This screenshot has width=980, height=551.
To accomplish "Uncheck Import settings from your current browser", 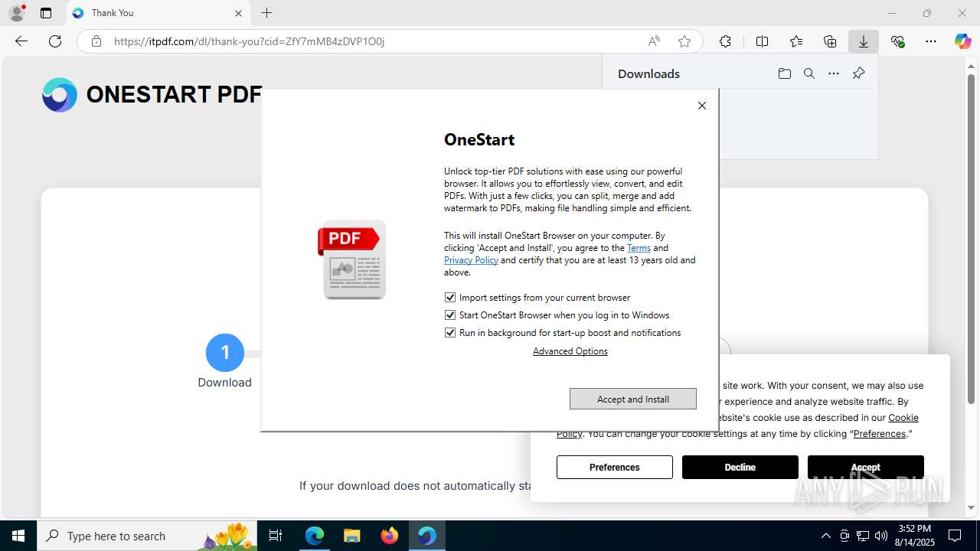I will pos(450,298).
